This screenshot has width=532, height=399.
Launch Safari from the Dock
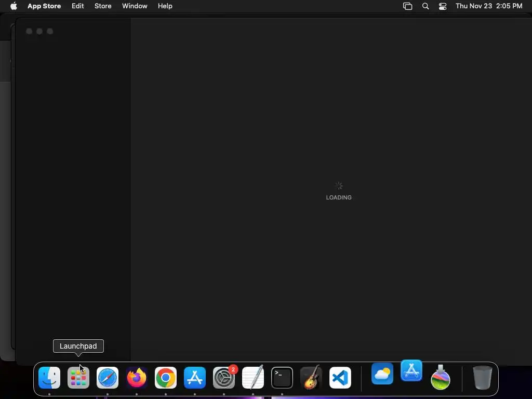click(x=108, y=378)
